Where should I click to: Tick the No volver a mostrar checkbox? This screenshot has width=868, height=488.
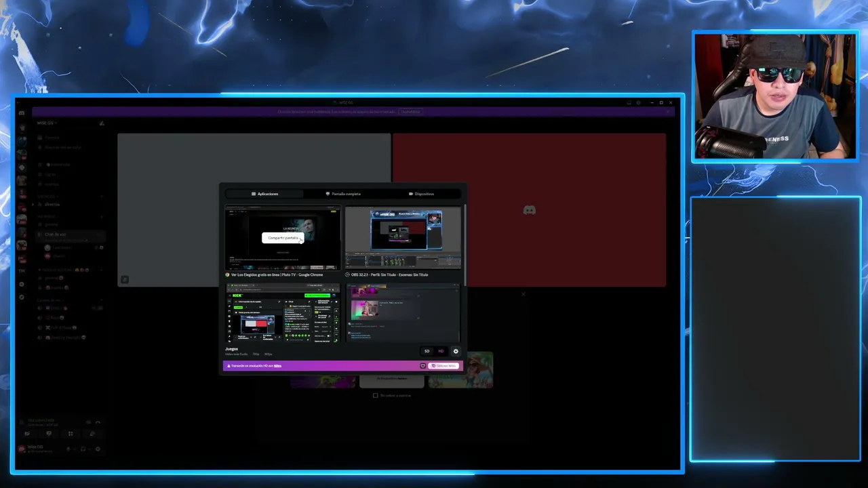375,395
